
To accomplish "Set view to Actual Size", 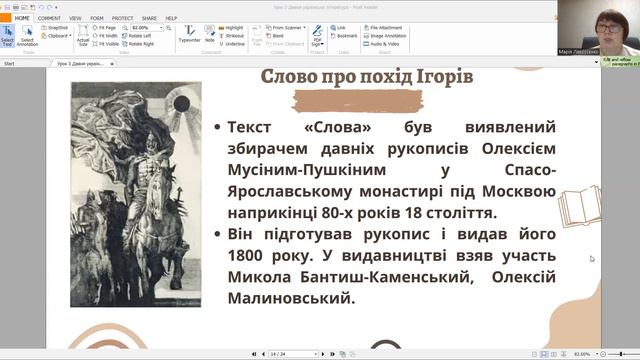I will point(83,36).
